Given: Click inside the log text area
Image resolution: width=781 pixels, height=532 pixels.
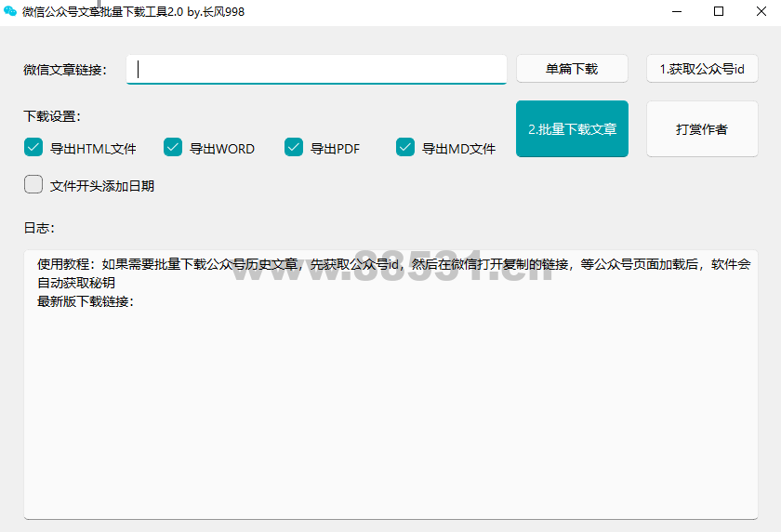Looking at the screenshot, I should pos(391,384).
